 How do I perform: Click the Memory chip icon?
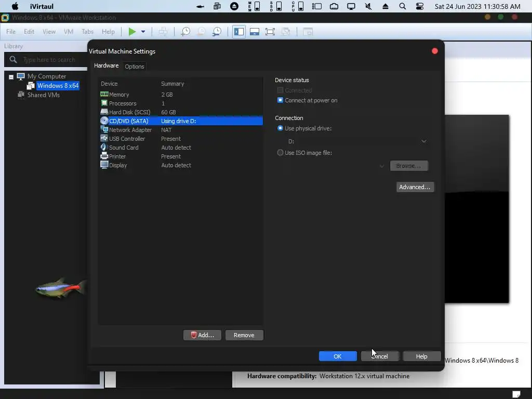104,94
